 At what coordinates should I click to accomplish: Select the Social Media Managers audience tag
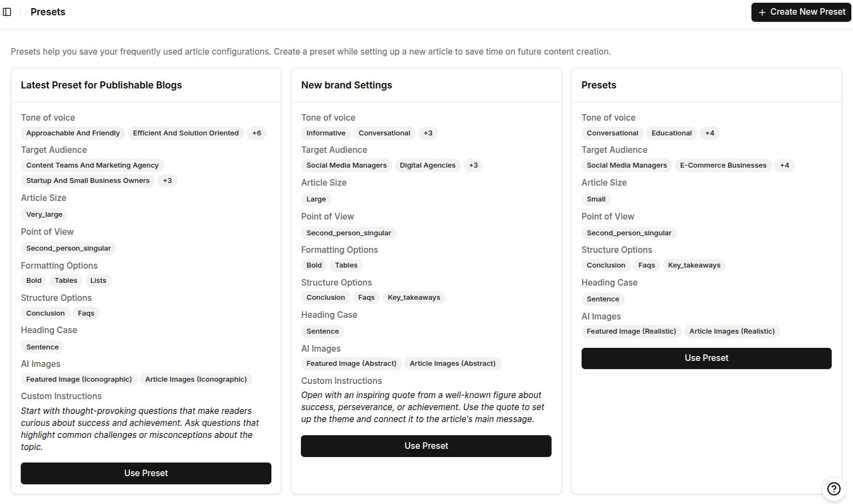pyautogui.click(x=346, y=165)
